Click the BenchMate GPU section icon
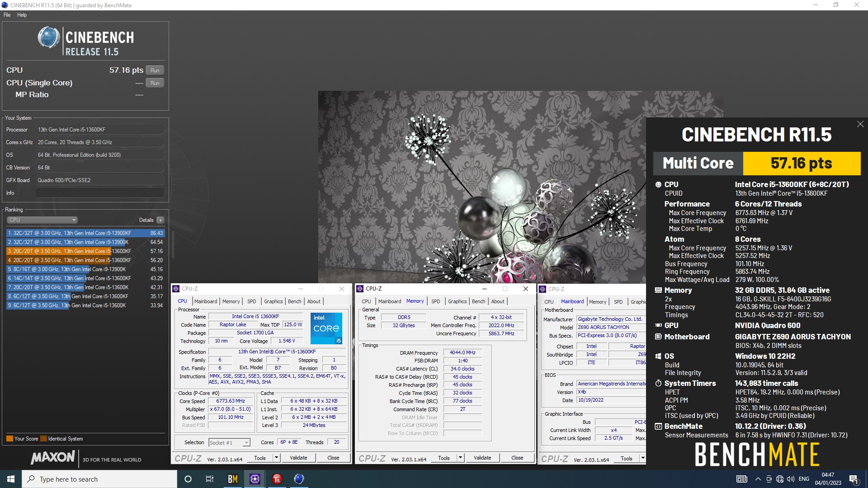Screen dimensions: 868x488 pyautogui.click(x=658, y=325)
